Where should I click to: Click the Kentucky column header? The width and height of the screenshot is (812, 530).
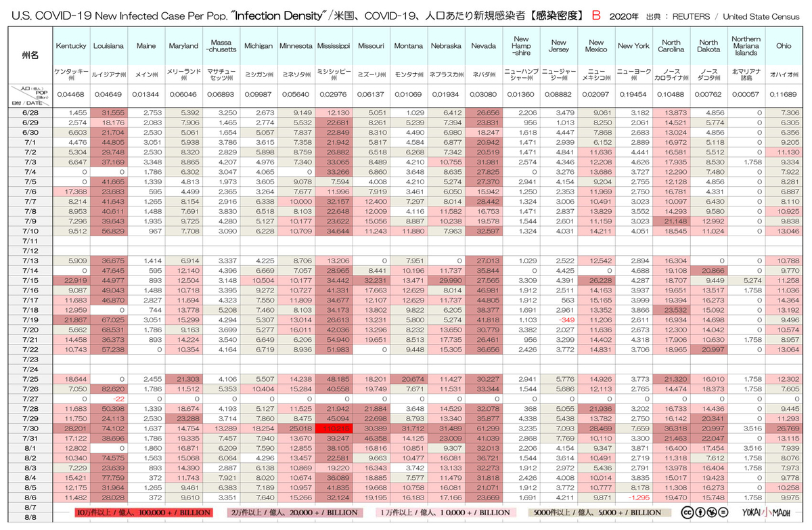point(70,46)
